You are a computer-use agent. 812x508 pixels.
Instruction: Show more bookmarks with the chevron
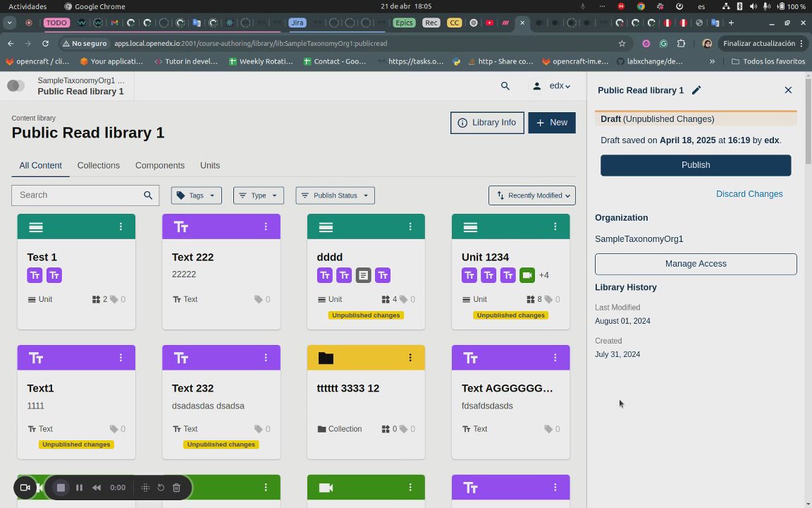(x=712, y=61)
